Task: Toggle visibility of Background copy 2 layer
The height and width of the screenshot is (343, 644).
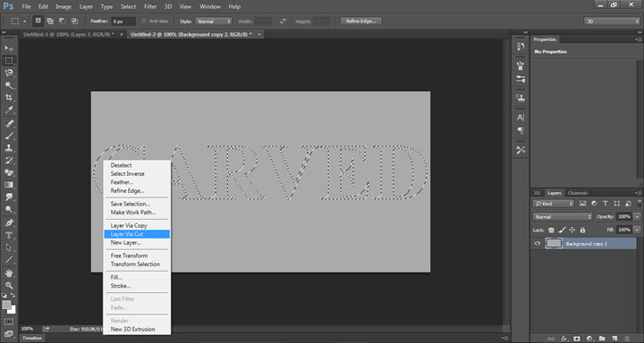Action: (x=538, y=244)
